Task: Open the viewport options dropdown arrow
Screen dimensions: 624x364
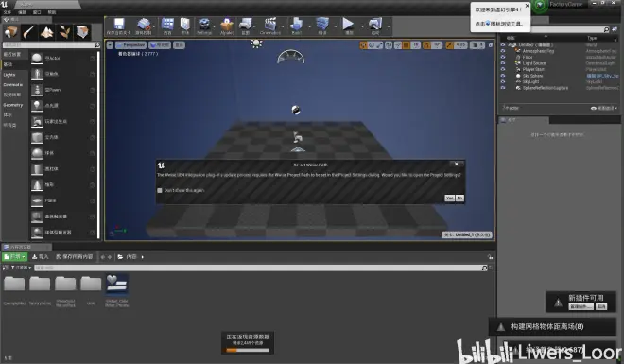Action: 111,45
